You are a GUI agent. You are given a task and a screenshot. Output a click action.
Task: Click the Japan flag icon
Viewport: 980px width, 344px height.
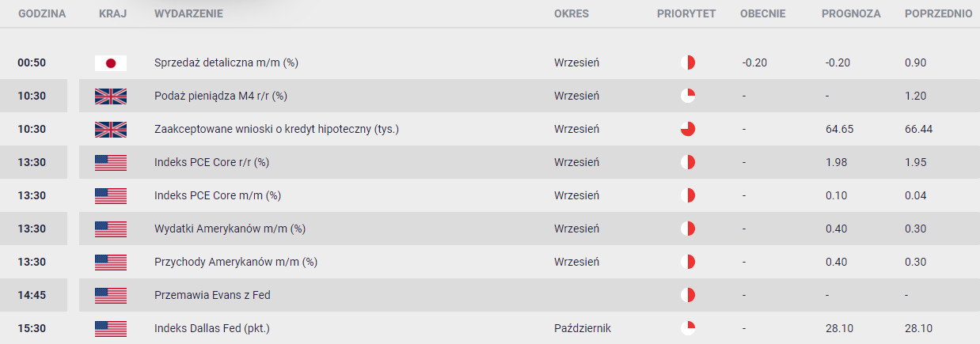(x=111, y=63)
